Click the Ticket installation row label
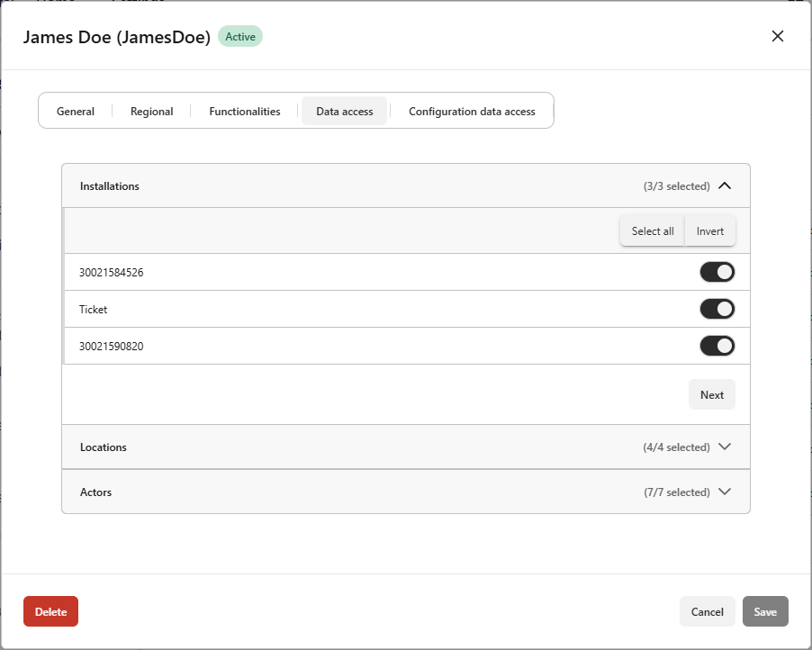The height and width of the screenshot is (650, 812). [x=94, y=309]
